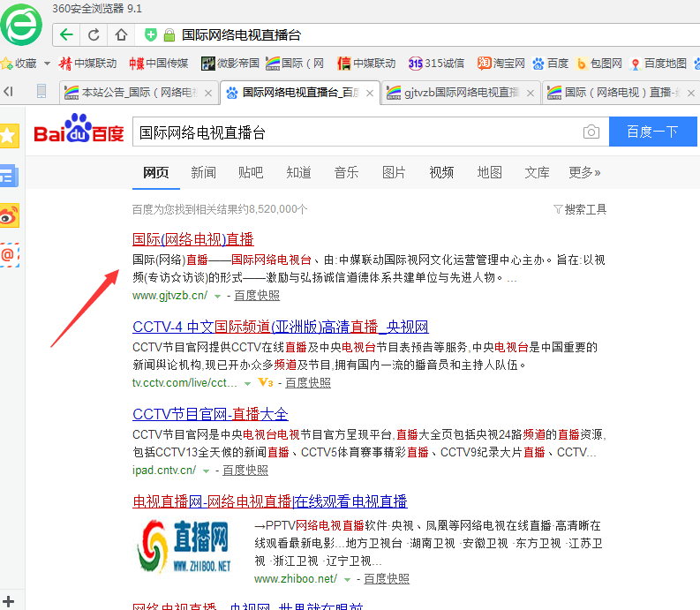Open the CCTV节目官网-直播大全 result link
The image size is (700, 610).
click(210, 414)
